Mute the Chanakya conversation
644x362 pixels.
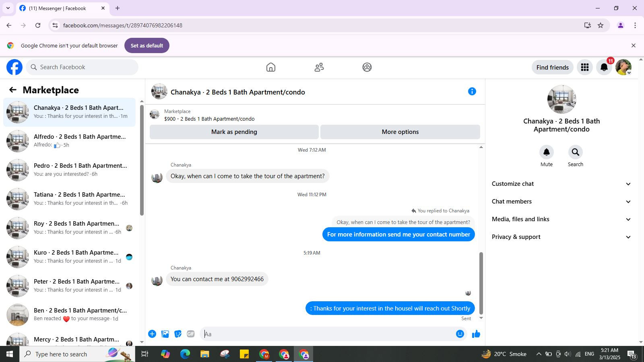547,152
